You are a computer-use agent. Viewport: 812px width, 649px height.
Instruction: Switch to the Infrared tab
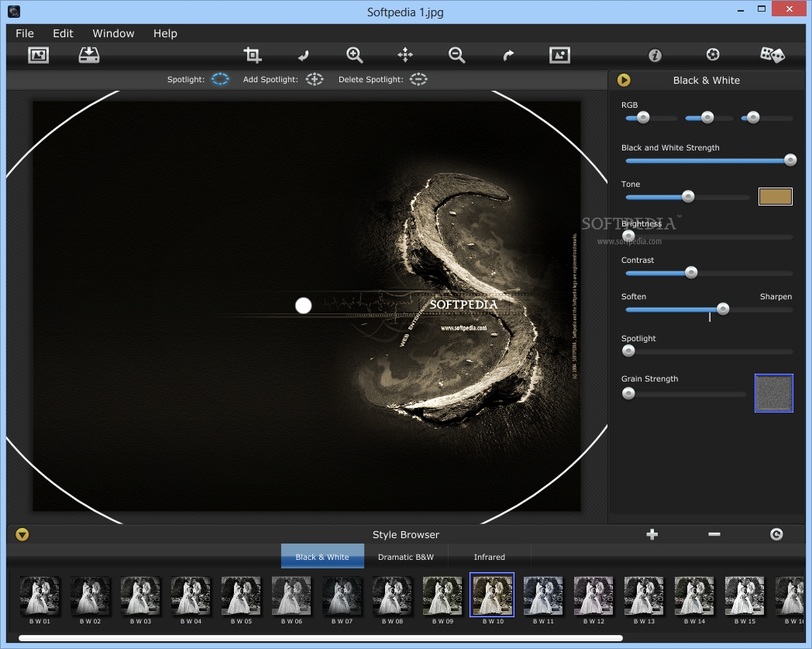(490, 557)
